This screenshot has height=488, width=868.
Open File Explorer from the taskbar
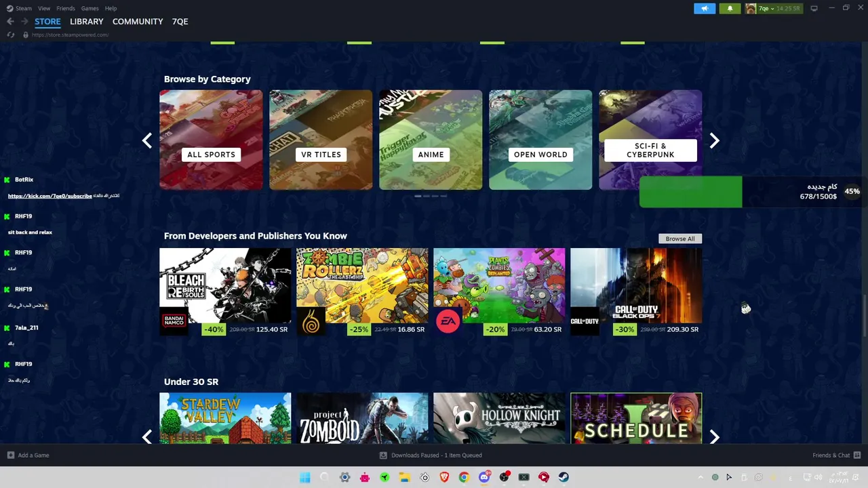point(404,477)
